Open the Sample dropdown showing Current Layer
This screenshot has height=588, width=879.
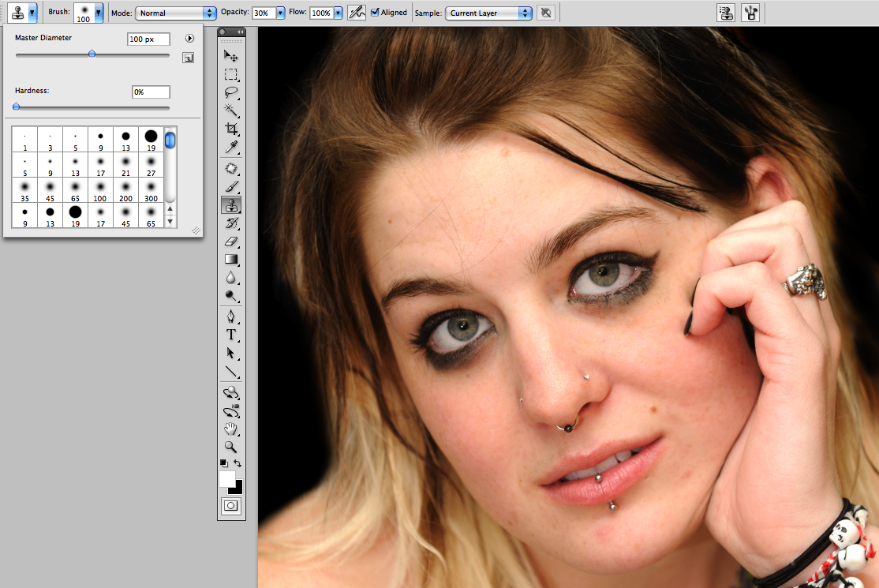(489, 13)
